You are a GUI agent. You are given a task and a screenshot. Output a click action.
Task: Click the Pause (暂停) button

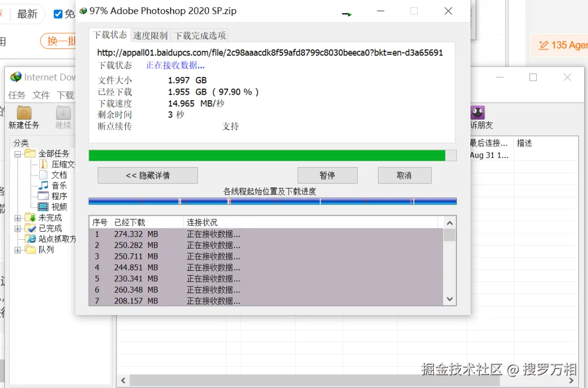[327, 175]
